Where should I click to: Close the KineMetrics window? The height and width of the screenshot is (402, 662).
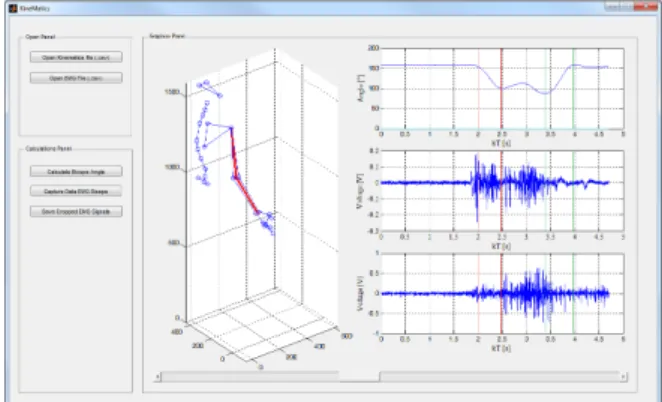click(x=647, y=6)
